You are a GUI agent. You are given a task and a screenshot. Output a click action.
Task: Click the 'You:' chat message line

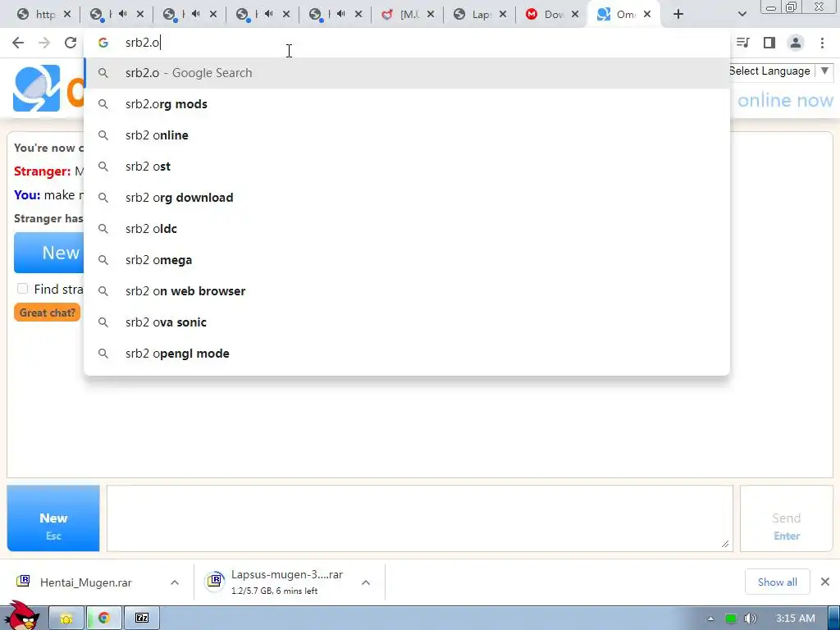[x=49, y=195]
